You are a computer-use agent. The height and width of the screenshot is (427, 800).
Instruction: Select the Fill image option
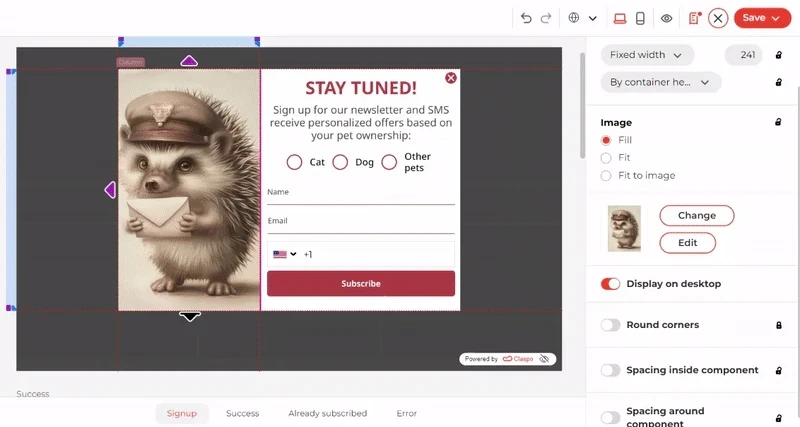click(x=606, y=140)
